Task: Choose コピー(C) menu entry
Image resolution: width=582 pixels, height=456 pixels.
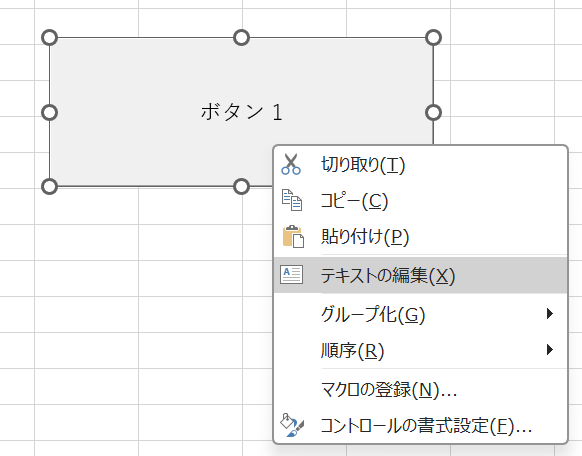Action: [421, 201]
